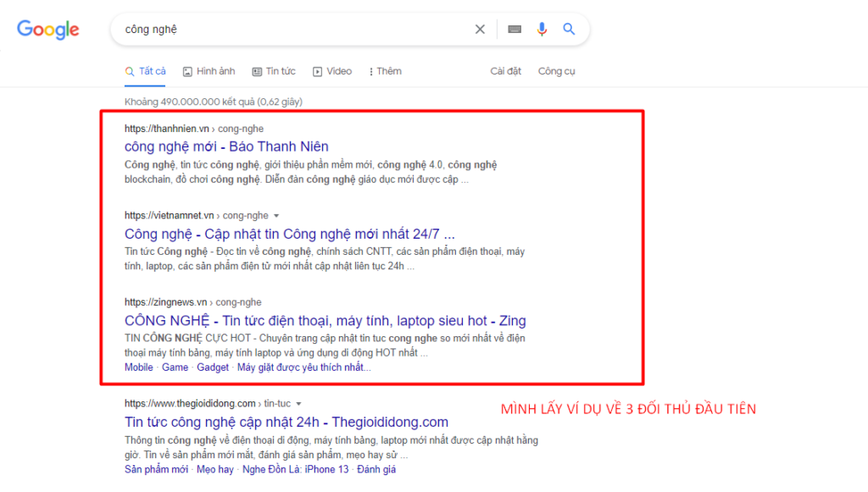Expand the vietnamnet.vn result dropdown arrow
This screenshot has width=868, height=492.
(276, 216)
